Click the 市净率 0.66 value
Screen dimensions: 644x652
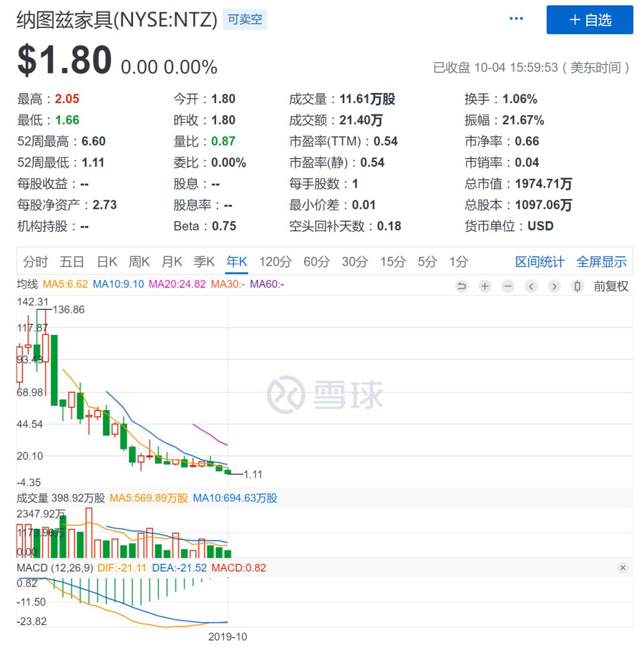[527, 141]
